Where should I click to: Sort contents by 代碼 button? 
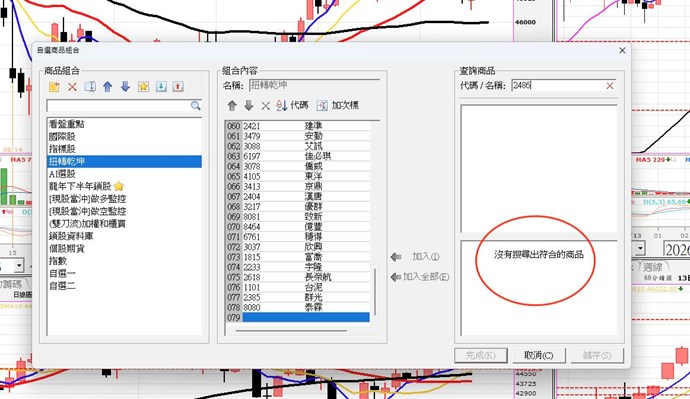coord(292,105)
